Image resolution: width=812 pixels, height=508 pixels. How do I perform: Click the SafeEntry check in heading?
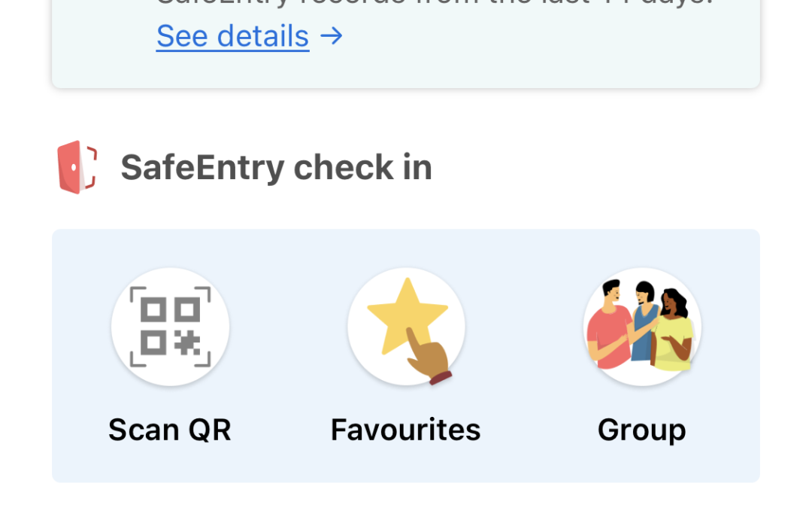pyautogui.click(x=276, y=167)
